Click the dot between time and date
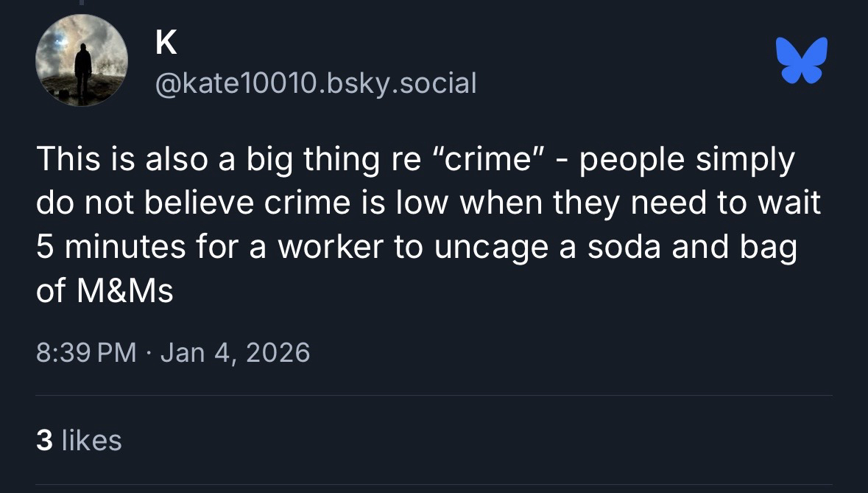Image resolution: width=868 pixels, height=493 pixels. click(x=149, y=352)
